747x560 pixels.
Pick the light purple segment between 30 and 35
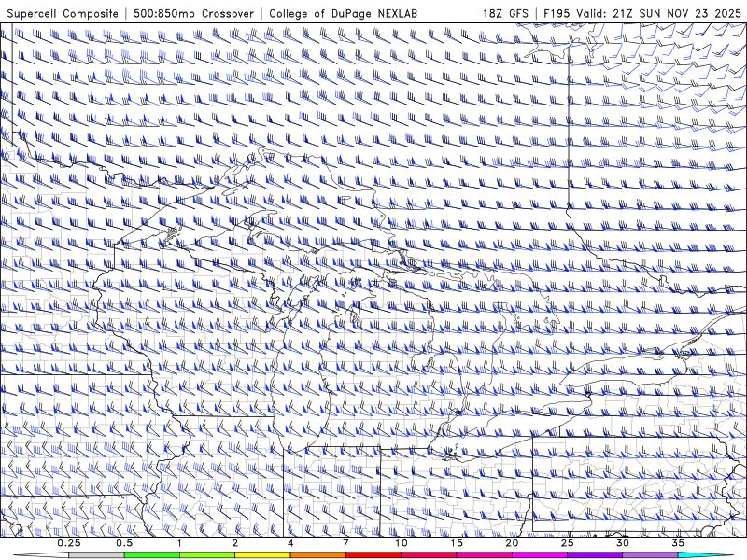point(650,555)
